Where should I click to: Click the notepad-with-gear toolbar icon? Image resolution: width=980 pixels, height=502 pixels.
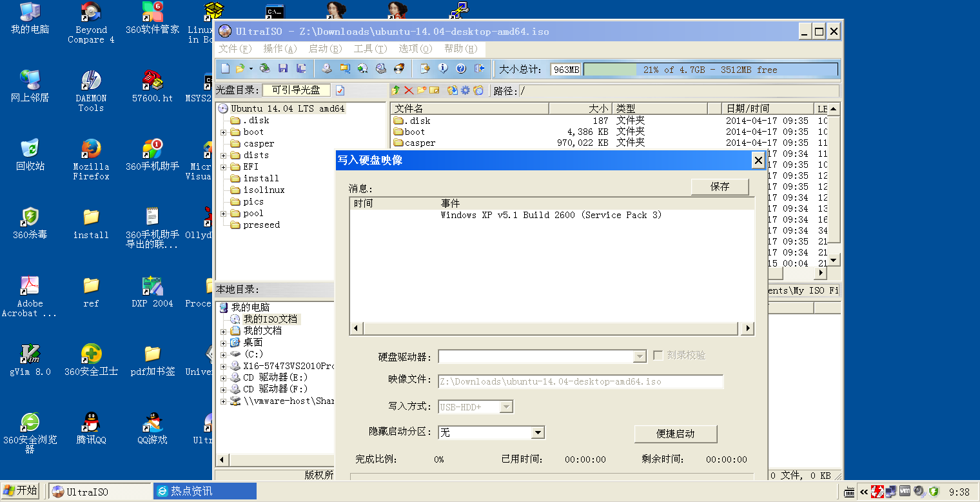[425, 68]
